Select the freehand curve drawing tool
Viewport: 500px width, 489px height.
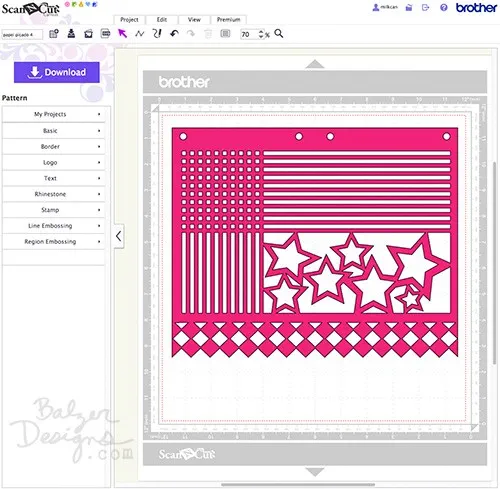[x=157, y=33]
